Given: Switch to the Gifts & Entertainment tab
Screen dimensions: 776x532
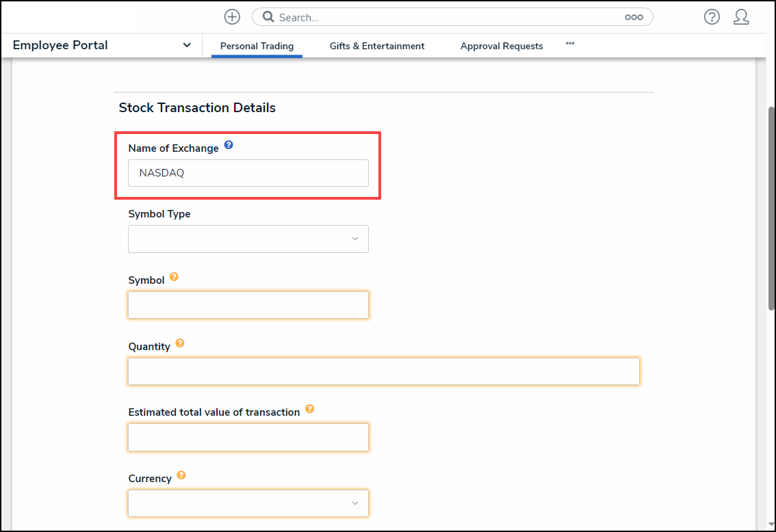Looking at the screenshot, I should coord(377,46).
